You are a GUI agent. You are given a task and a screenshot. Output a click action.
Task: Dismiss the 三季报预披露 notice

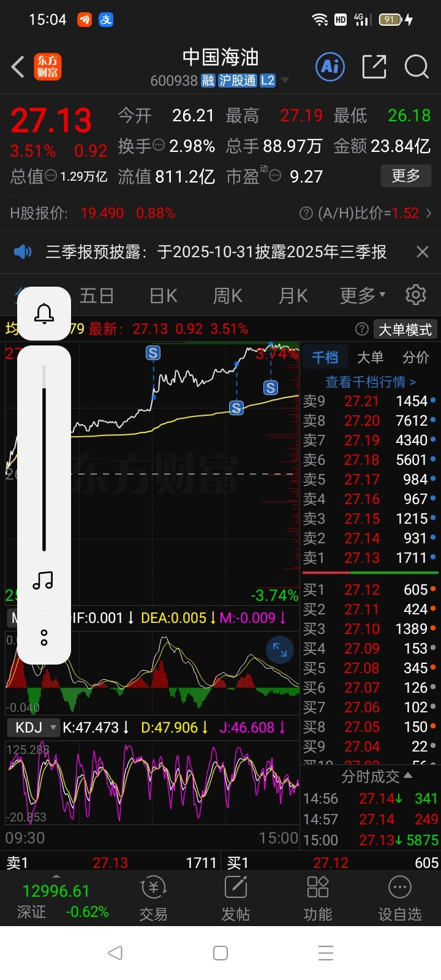point(422,252)
